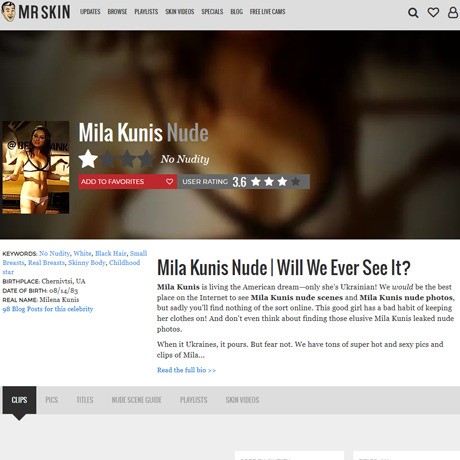Click the real name Milena Kunis
Screen dimensions: 460x460
pyautogui.click(x=59, y=300)
